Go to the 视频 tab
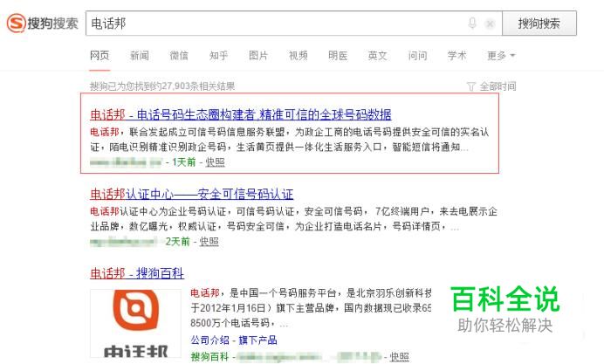Screen dimensions: 604x364 (299, 56)
